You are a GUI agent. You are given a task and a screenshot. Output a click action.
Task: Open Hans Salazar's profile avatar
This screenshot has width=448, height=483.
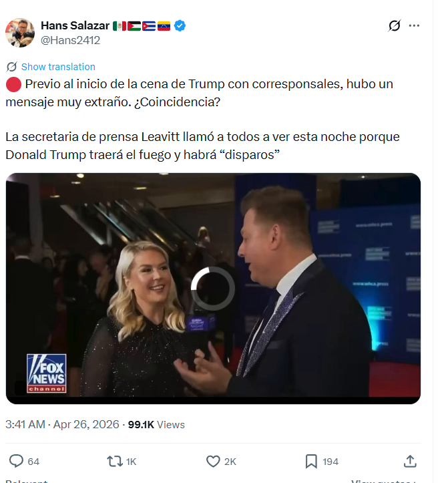20,33
